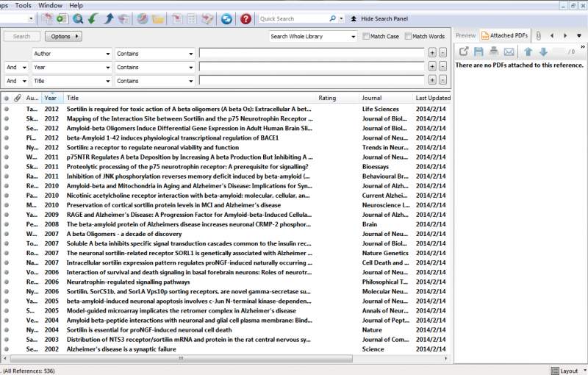Add a search row with plus in Author row

pos(432,53)
